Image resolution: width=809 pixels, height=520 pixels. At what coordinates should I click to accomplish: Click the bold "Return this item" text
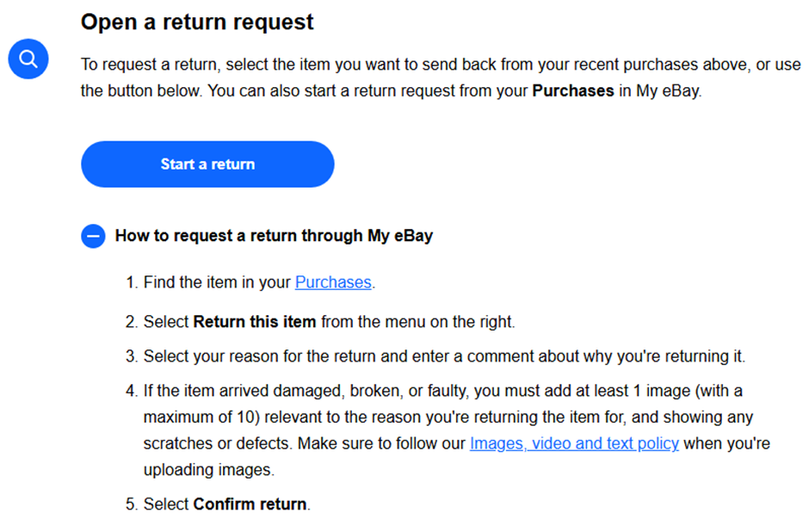coord(254,322)
